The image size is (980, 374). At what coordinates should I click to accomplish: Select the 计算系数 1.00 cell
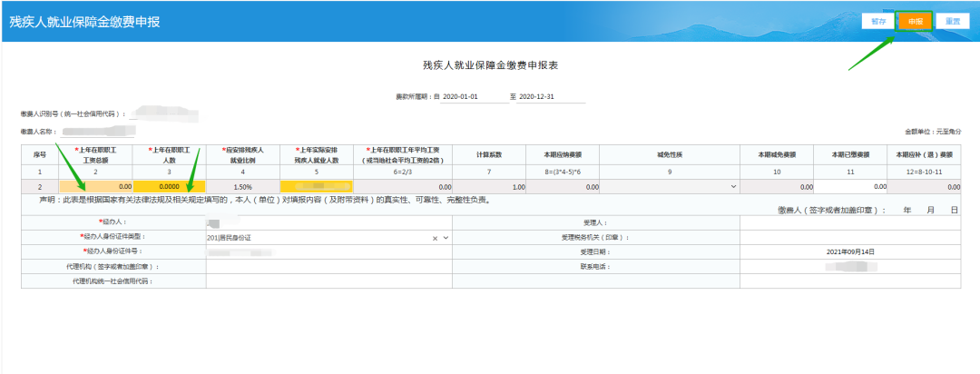click(x=491, y=186)
